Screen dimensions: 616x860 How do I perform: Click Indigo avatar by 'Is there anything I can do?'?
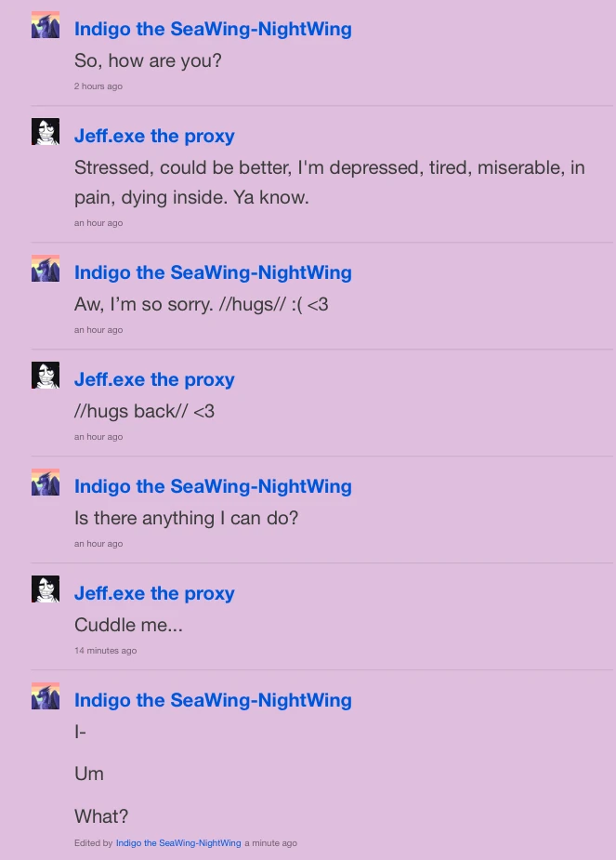46,483
